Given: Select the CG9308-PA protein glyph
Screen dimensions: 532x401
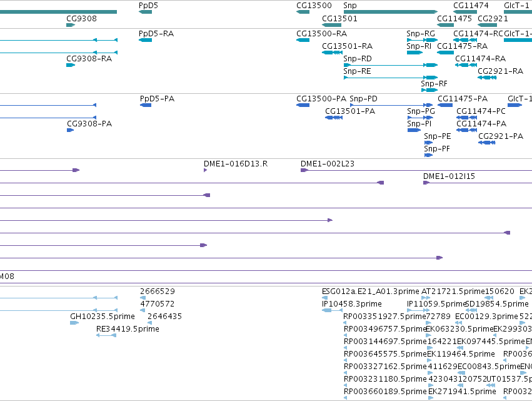Looking at the screenshot, I should pos(70,130).
